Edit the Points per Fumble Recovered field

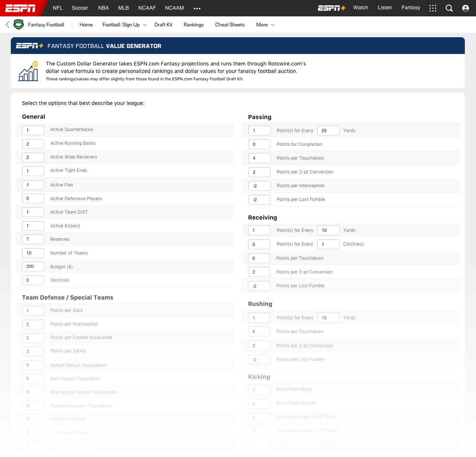pos(33,338)
